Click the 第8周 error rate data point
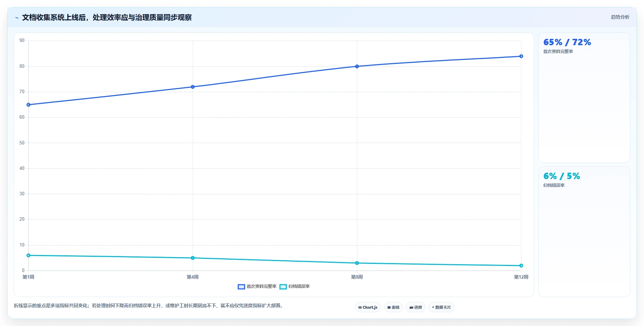The image size is (644, 326). [x=357, y=263]
